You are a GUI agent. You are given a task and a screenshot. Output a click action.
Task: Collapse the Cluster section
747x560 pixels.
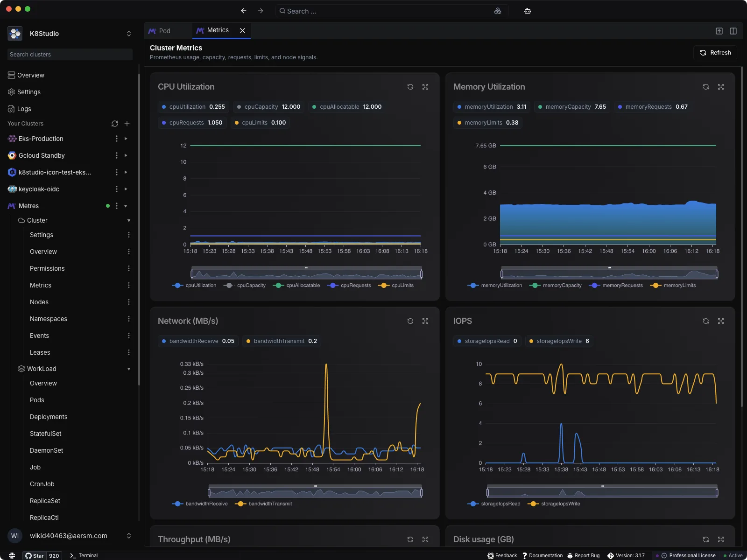point(129,220)
